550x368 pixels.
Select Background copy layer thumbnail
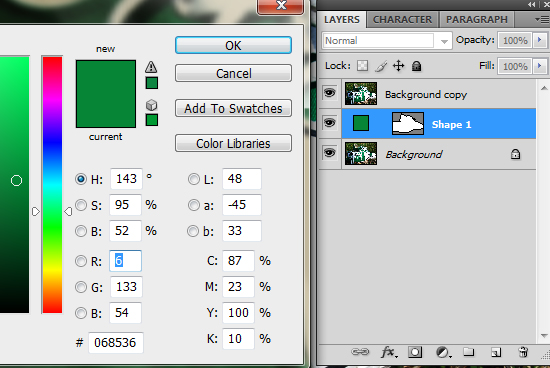[361, 94]
